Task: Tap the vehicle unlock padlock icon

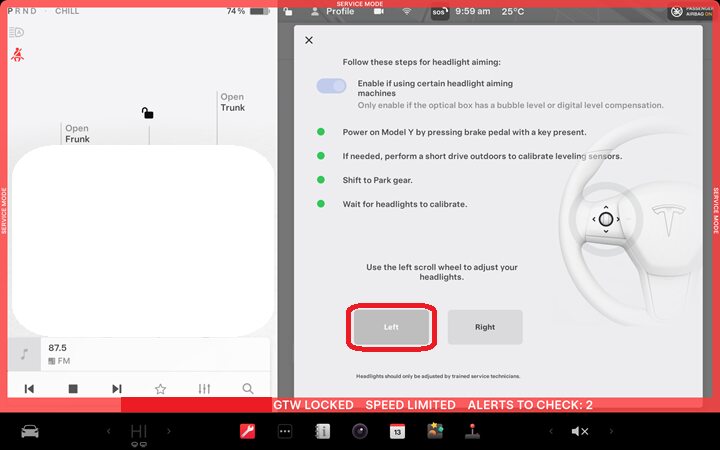Action: click(x=147, y=113)
